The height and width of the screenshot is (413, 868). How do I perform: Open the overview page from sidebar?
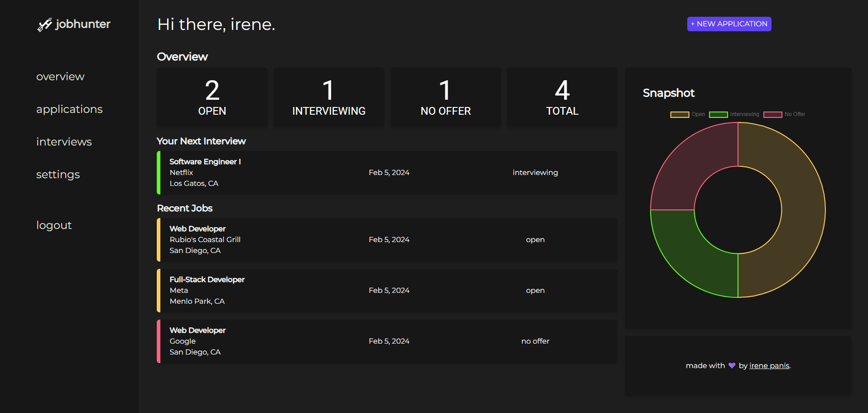[x=60, y=77]
